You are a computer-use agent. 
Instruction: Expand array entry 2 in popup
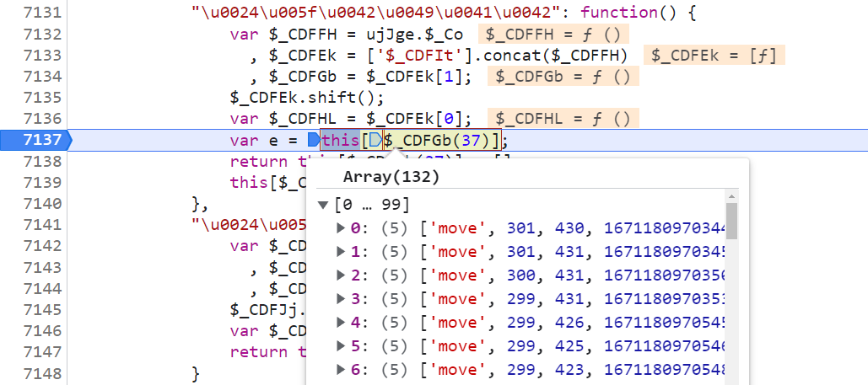(x=342, y=275)
